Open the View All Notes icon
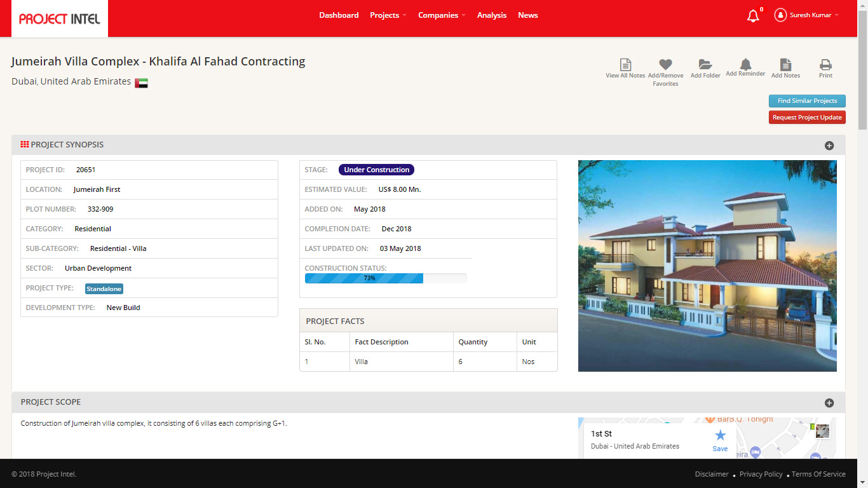The width and height of the screenshot is (868, 488). 625,64
